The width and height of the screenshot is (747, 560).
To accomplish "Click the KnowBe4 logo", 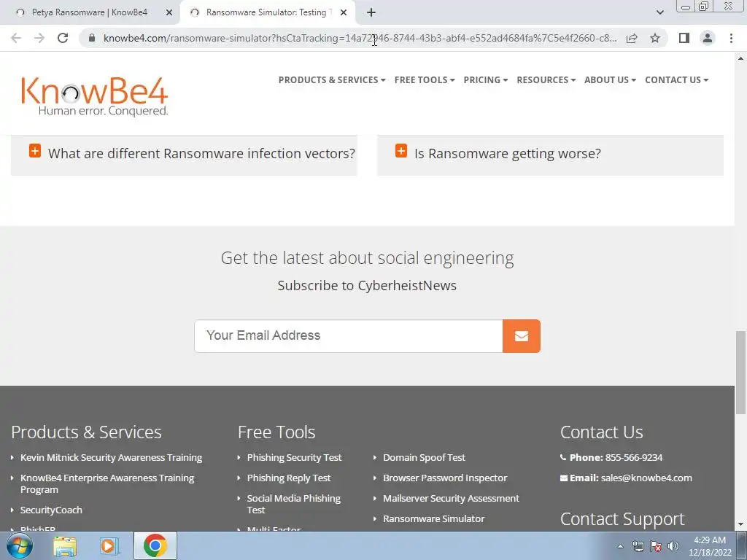I will pos(94,96).
